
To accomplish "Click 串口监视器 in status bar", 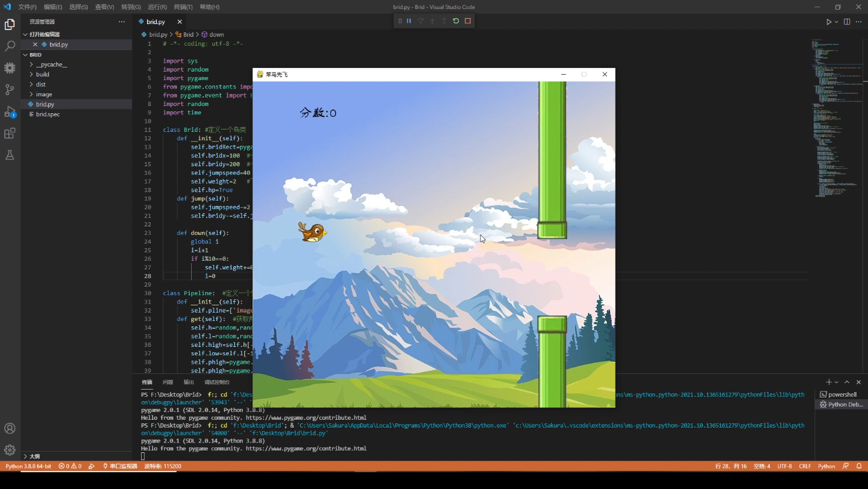I will (x=120, y=466).
